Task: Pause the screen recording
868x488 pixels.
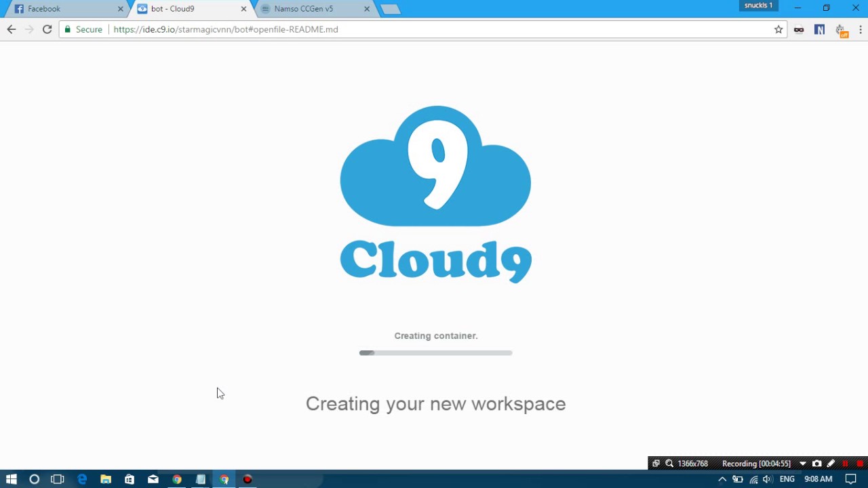Action: coord(845,464)
